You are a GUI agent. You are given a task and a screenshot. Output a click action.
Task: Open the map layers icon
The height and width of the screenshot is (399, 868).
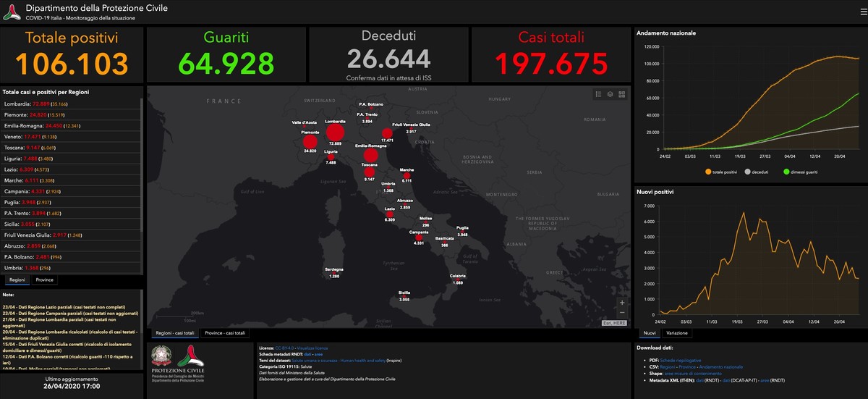click(610, 94)
